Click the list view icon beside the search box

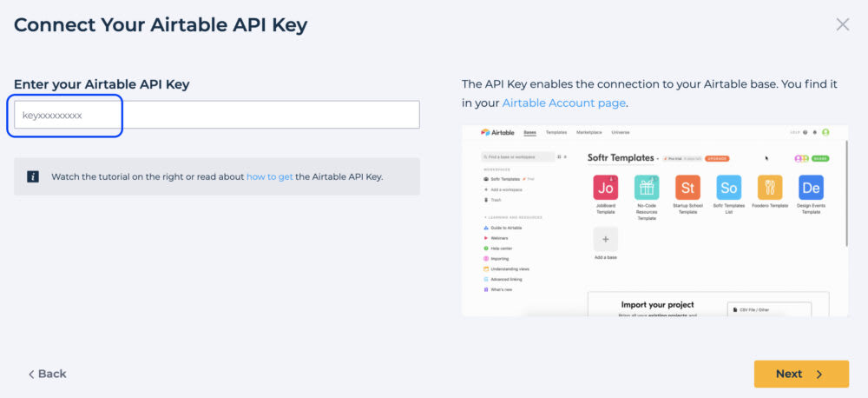click(566, 157)
